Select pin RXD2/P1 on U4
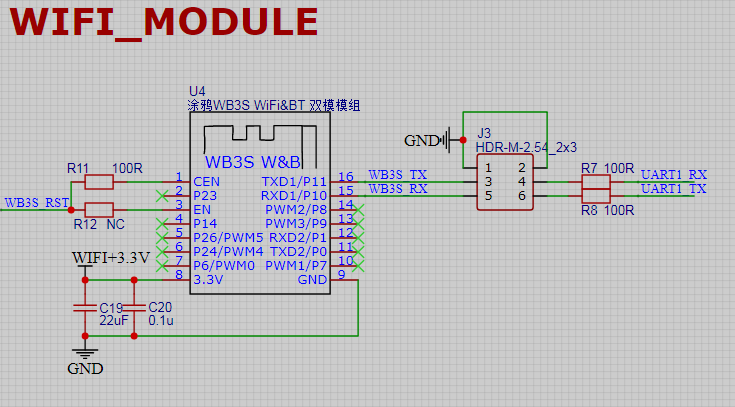 click(298, 238)
